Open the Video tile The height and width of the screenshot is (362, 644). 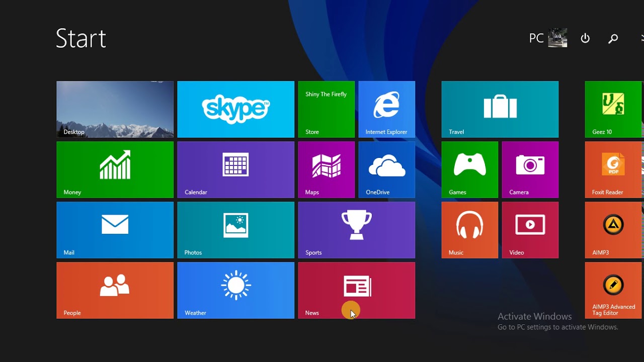530,230
